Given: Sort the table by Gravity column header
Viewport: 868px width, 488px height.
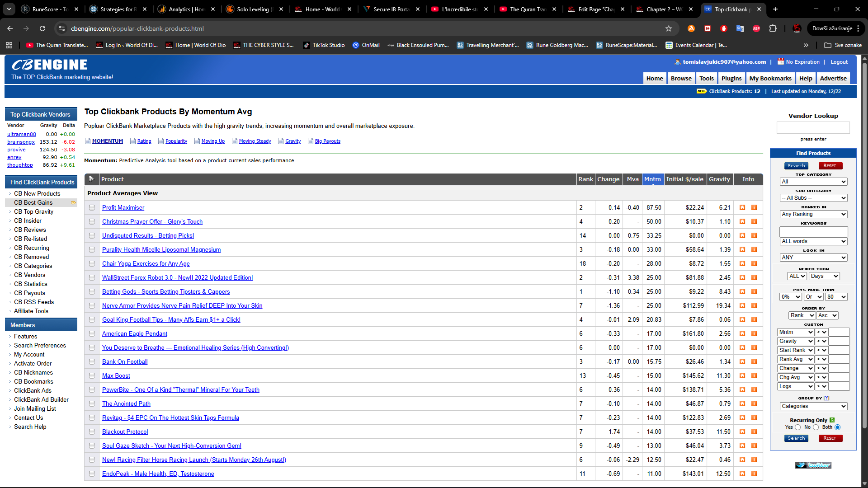Looking at the screenshot, I should click(x=719, y=179).
